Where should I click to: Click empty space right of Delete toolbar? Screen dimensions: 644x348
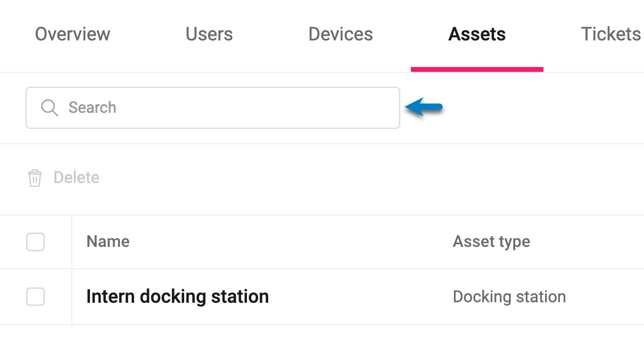[x=373, y=178]
